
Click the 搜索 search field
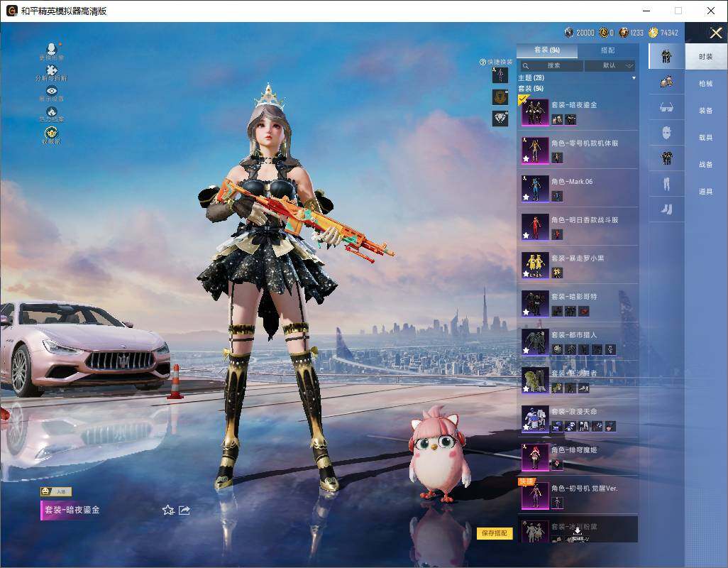pyautogui.click(x=551, y=65)
